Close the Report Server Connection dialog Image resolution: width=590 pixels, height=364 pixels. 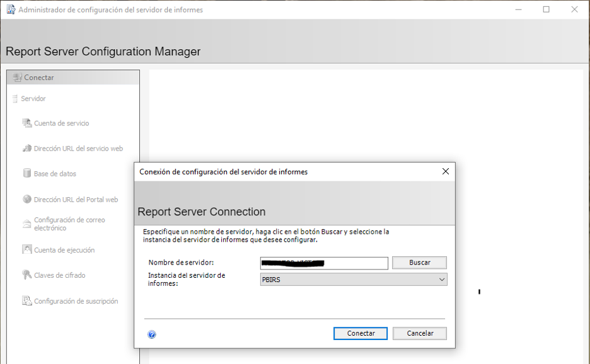[x=445, y=171]
